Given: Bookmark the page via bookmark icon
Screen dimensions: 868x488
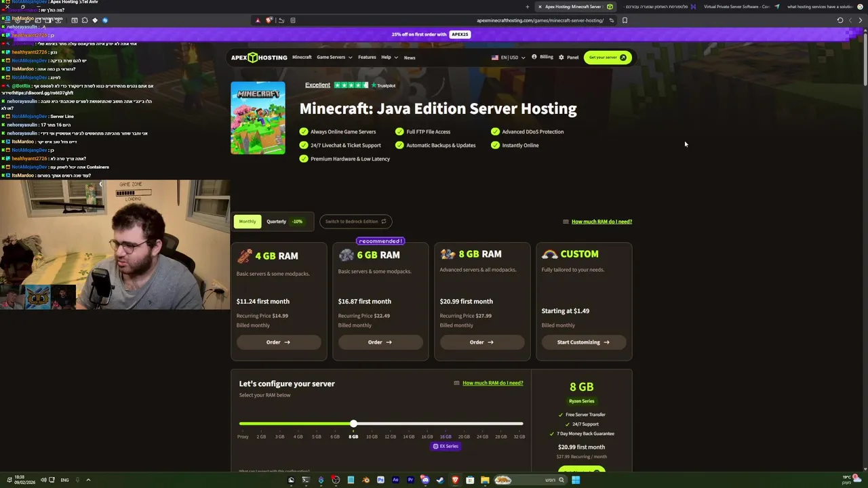Looking at the screenshot, I should [625, 20].
